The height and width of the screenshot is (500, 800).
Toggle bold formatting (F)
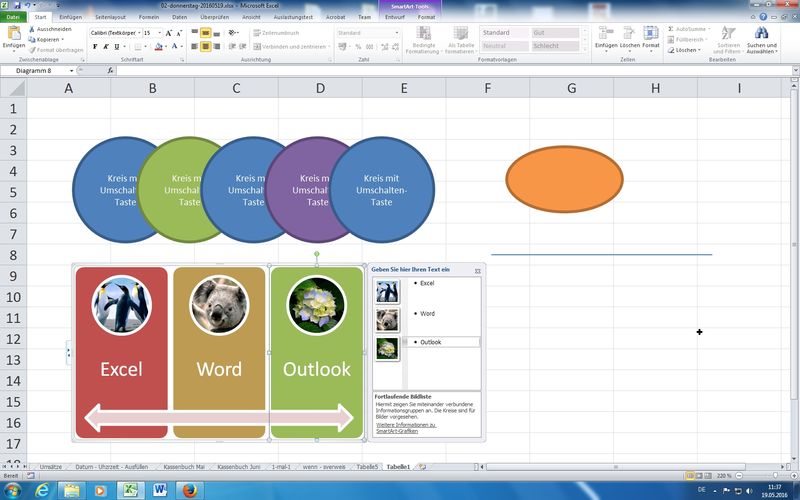point(94,46)
